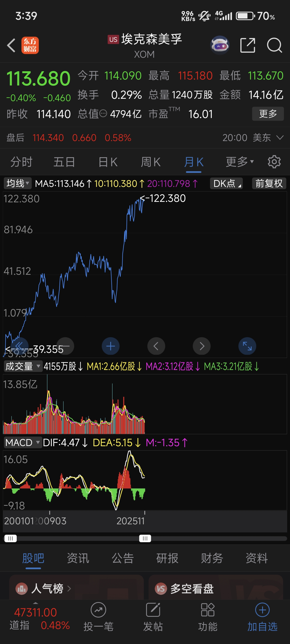Viewport: 290px width, 644px height.
Task: Tap 202511 date marker
Action: 130,521
